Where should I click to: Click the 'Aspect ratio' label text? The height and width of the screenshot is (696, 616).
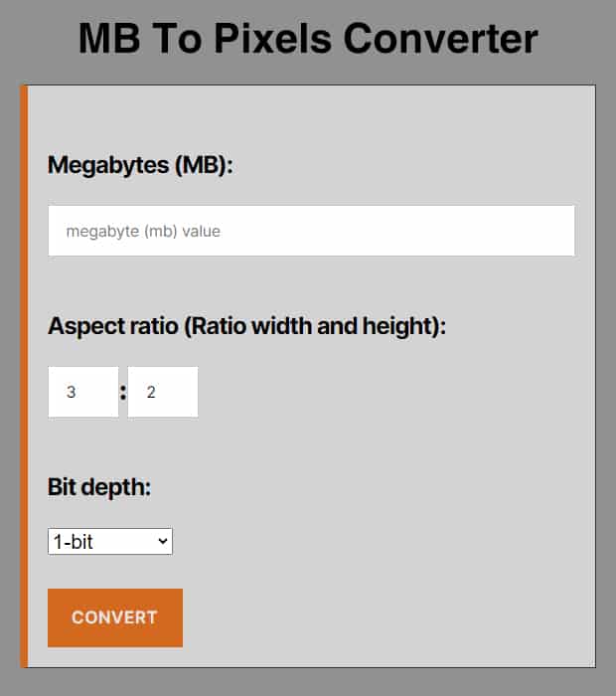pyautogui.click(x=112, y=326)
